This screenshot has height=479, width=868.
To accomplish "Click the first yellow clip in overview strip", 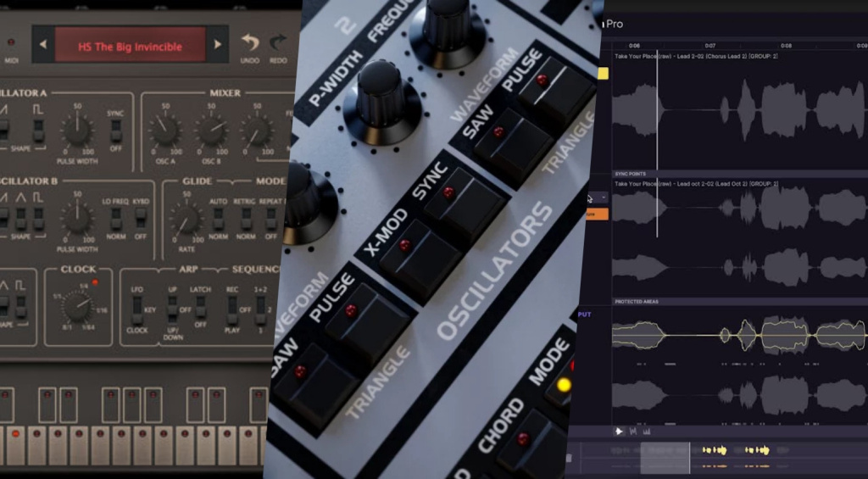I will click(715, 450).
